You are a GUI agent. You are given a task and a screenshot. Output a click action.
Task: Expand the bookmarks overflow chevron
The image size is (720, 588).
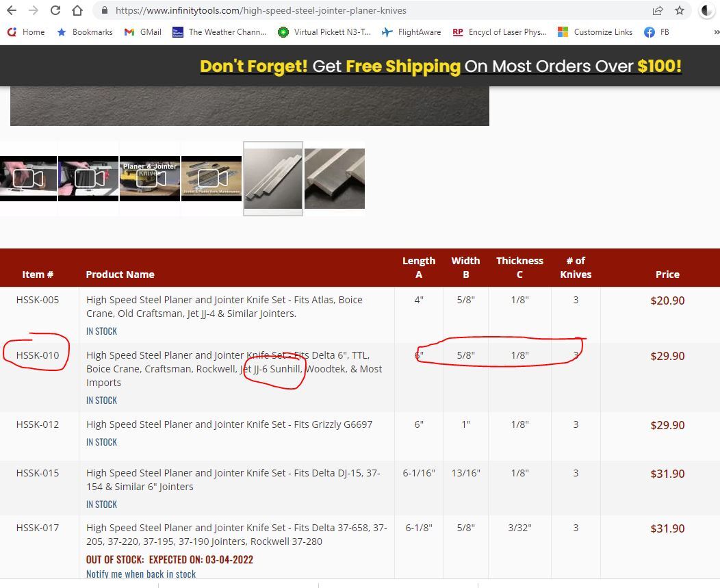tap(716, 32)
